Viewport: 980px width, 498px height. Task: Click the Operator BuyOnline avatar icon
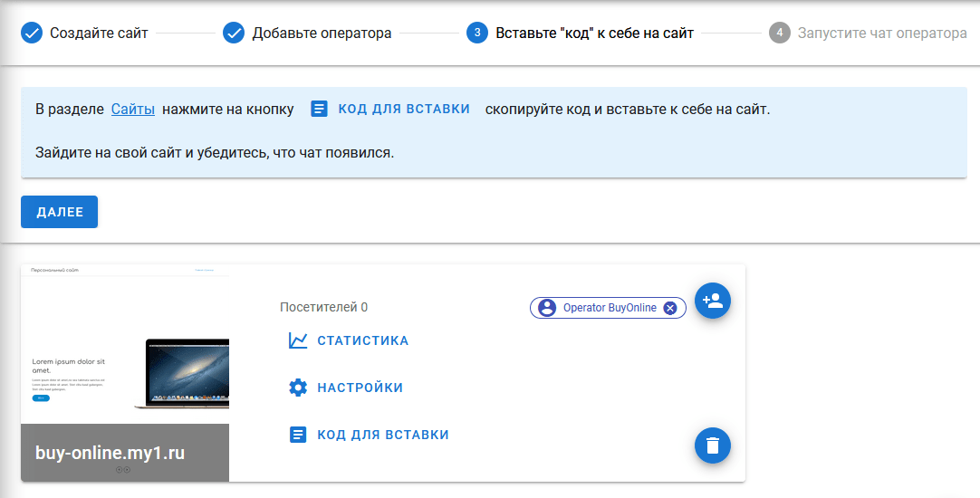coord(547,308)
